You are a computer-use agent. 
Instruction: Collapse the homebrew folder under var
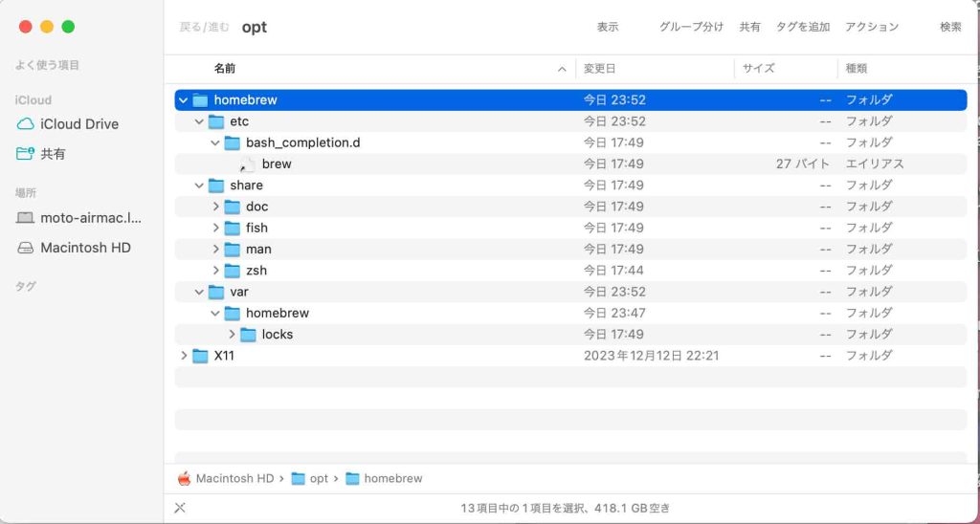coord(215,313)
